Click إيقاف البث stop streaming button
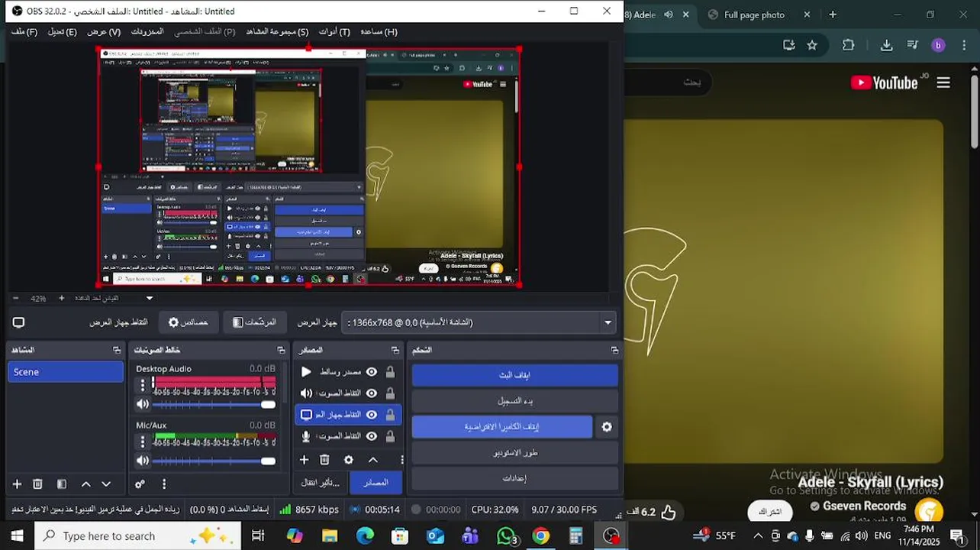 click(x=514, y=375)
